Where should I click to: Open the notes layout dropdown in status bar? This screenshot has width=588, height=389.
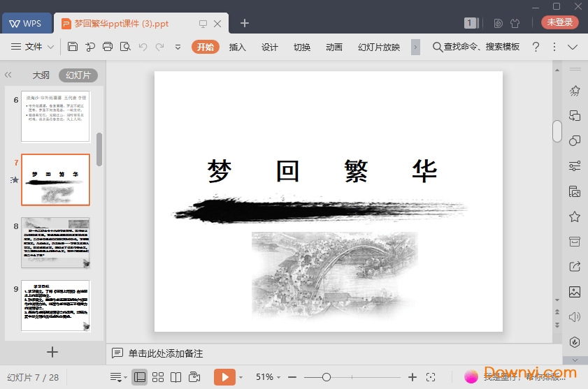[x=118, y=377]
